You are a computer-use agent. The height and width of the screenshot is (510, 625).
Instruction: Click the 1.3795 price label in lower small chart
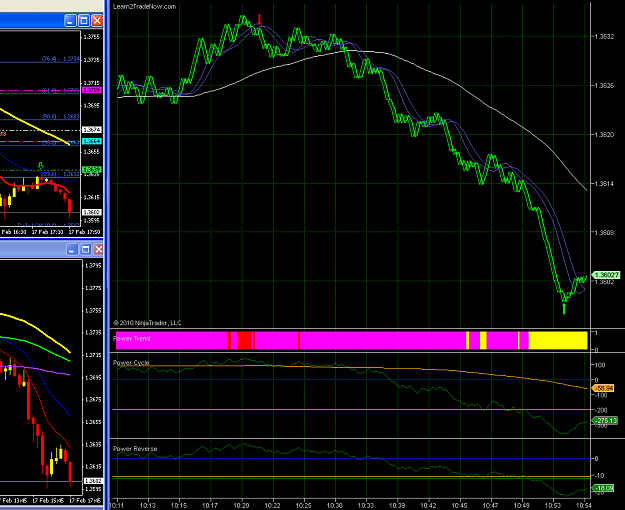(94, 266)
